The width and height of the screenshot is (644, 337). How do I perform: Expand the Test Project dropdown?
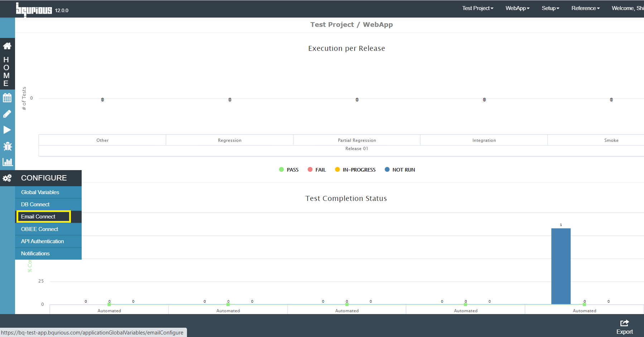(x=477, y=8)
